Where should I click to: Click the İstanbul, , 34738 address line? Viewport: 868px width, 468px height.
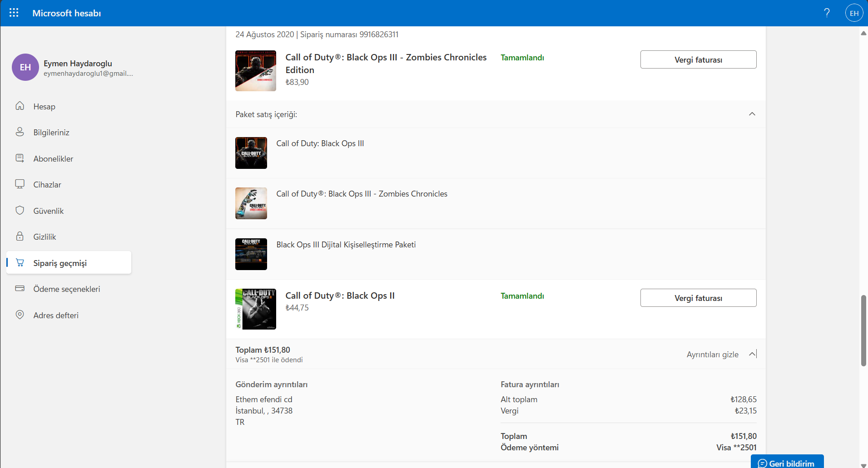pyautogui.click(x=264, y=411)
